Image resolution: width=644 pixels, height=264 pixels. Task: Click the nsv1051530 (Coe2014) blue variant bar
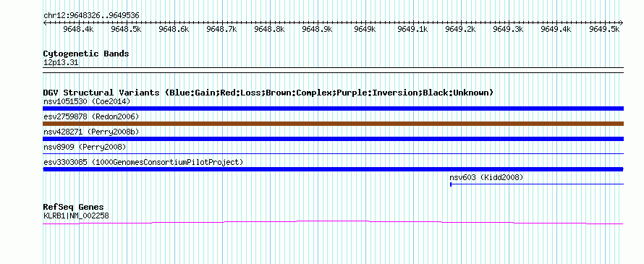coord(333,108)
